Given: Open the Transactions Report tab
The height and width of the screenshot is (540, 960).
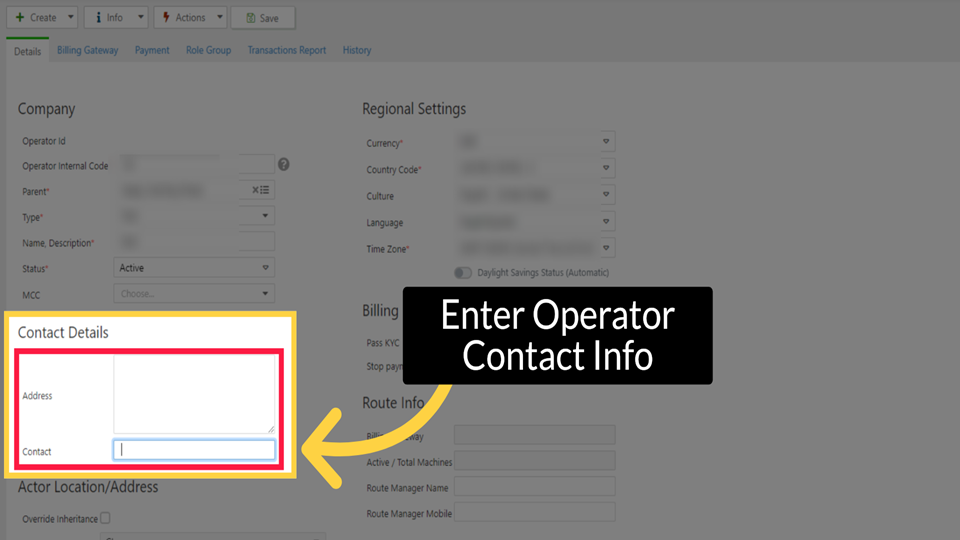Looking at the screenshot, I should click(x=287, y=50).
